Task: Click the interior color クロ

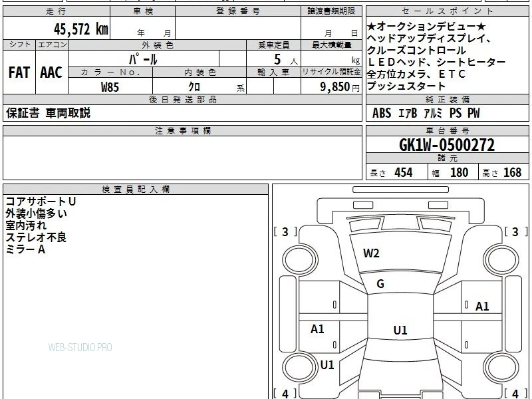Action: pyautogui.click(x=194, y=87)
